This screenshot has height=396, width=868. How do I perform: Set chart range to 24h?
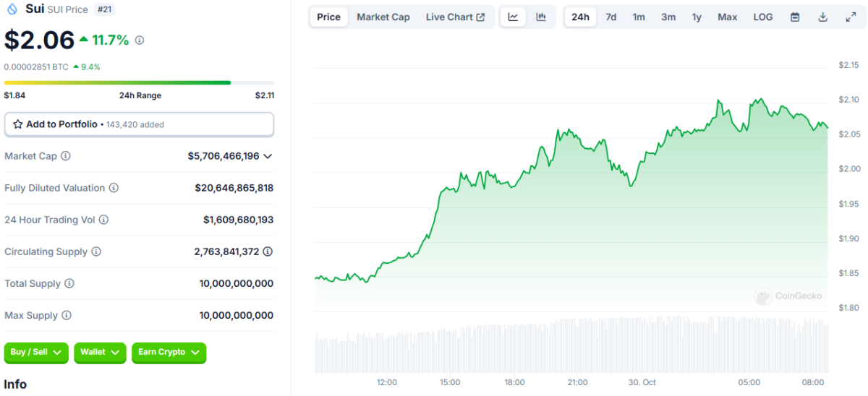pyautogui.click(x=581, y=17)
